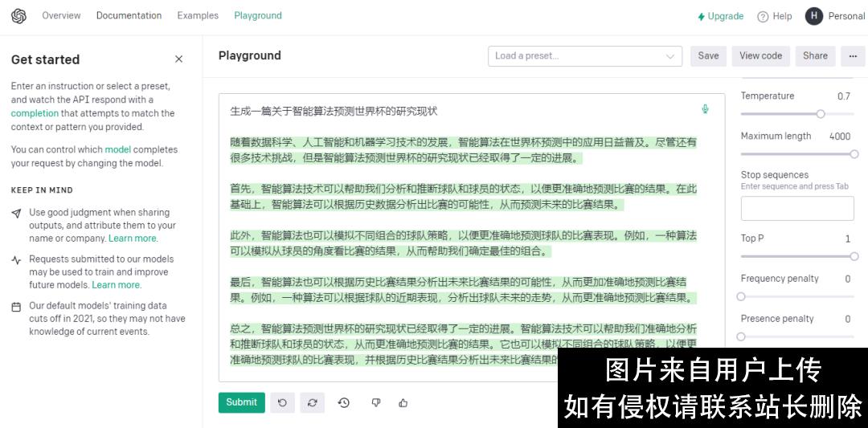The height and width of the screenshot is (428, 868).
Task: Click the prompt text editor area
Action: click(472, 237)
